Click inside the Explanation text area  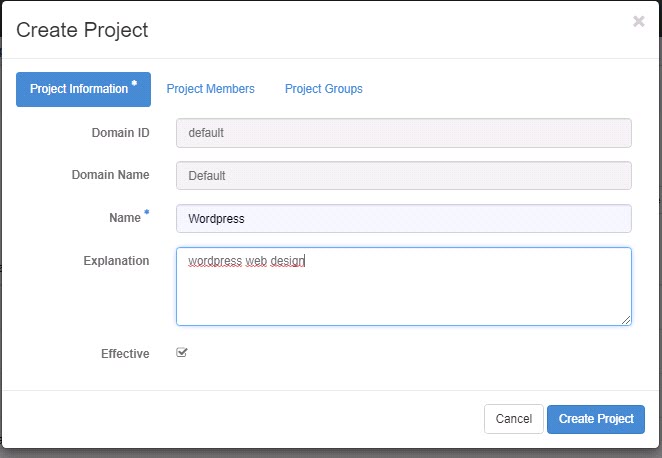[x=404, y=287]
